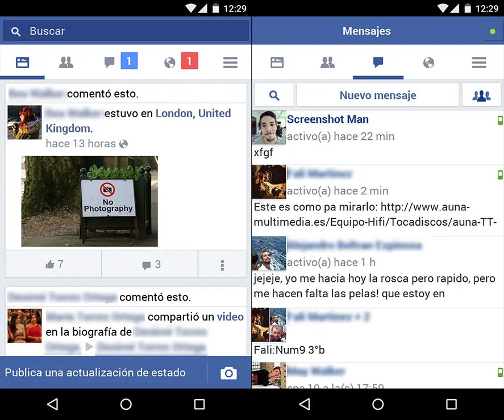Tap Android recents button on left screen
This screenshot has width=504, height=420.
[x=199, y=404]
